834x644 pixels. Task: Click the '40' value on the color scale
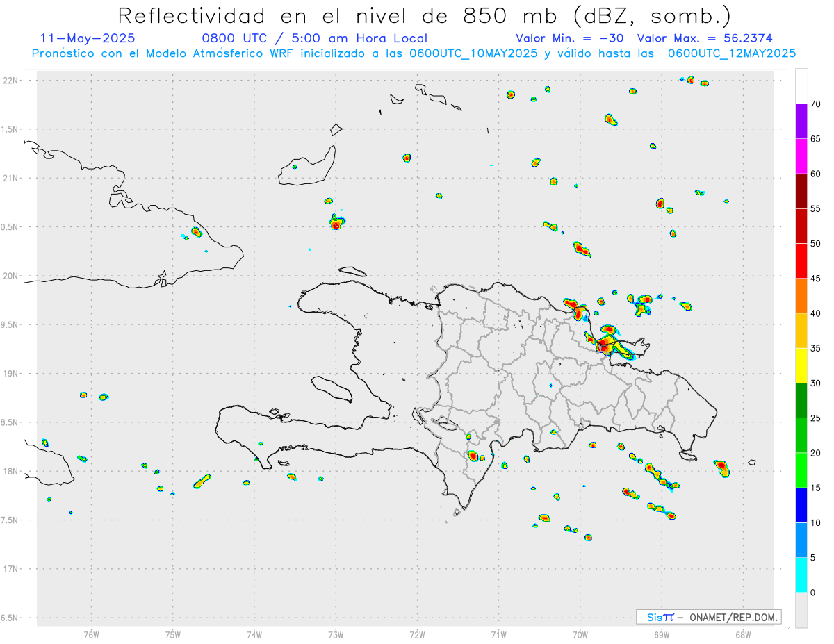815,313
